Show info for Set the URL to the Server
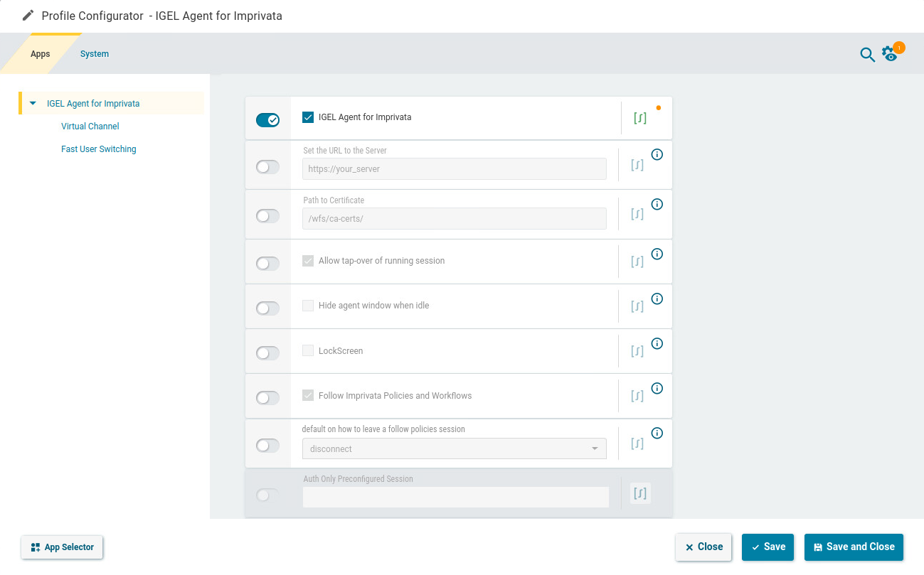Image resolution: width=924 pixels, height=575 pixels. click(x=657, y=154)
